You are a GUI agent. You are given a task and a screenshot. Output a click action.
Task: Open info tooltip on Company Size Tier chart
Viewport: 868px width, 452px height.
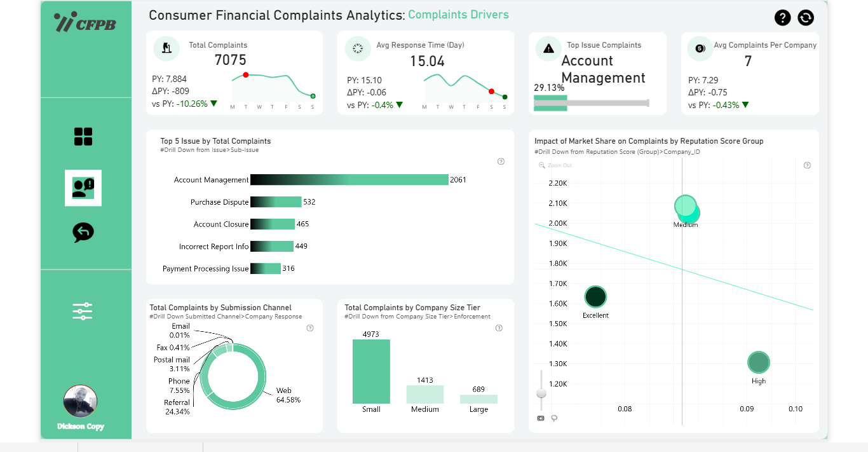(499, 328)
